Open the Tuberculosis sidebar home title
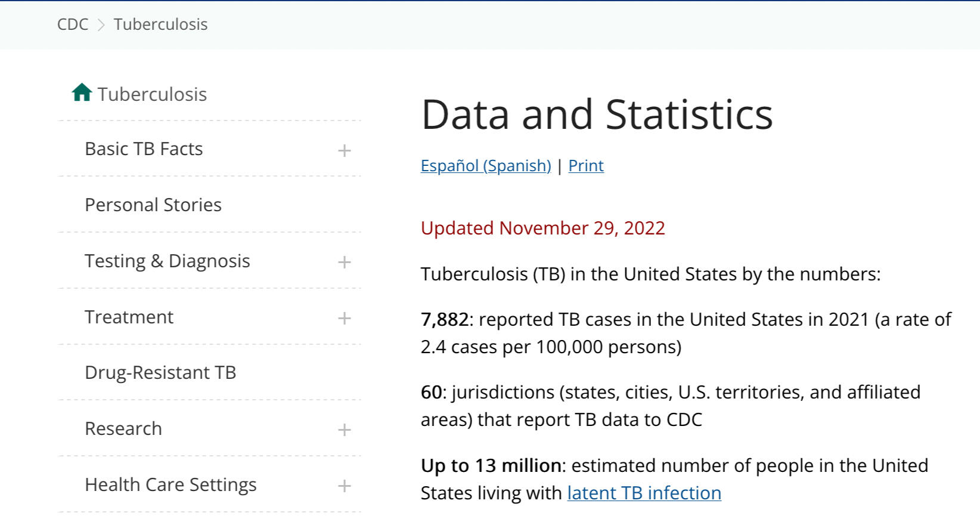Viewport: 980px width, 525px height. (x=152, y=94)
